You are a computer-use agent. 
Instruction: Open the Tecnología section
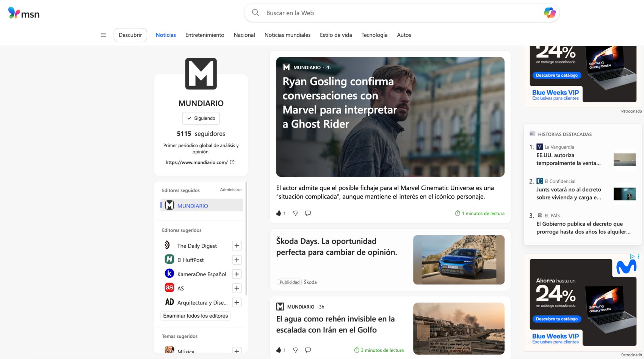(x=374, y=35)
